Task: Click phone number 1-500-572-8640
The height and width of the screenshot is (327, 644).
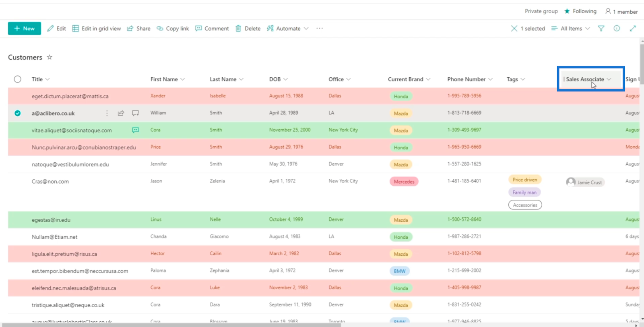Action: click(x=464, y=219)
